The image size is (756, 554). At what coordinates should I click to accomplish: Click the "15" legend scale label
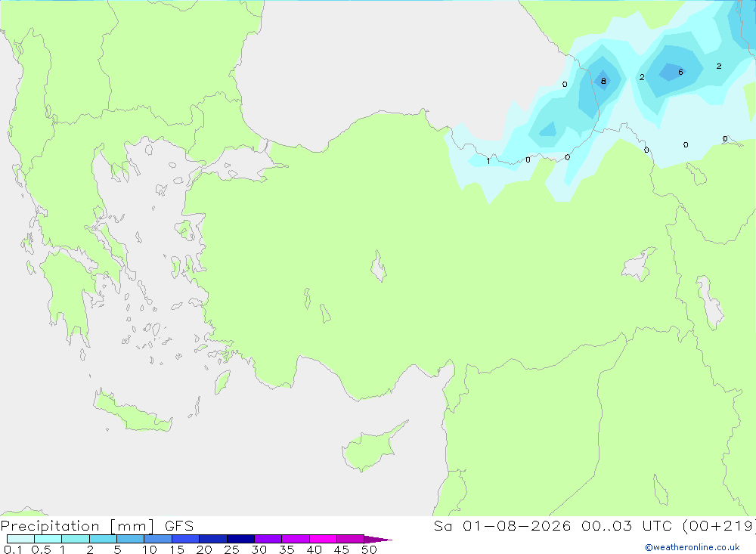[177, 549]
